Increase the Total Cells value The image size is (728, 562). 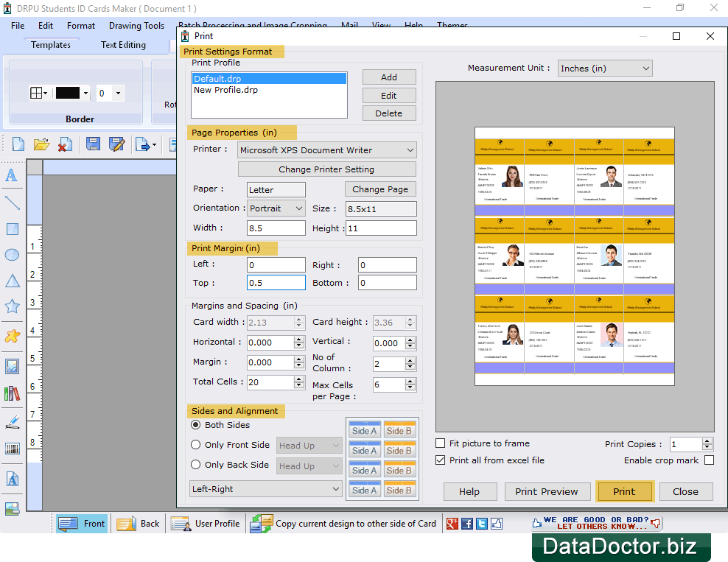pyautogui.click(x=299, y=379)
